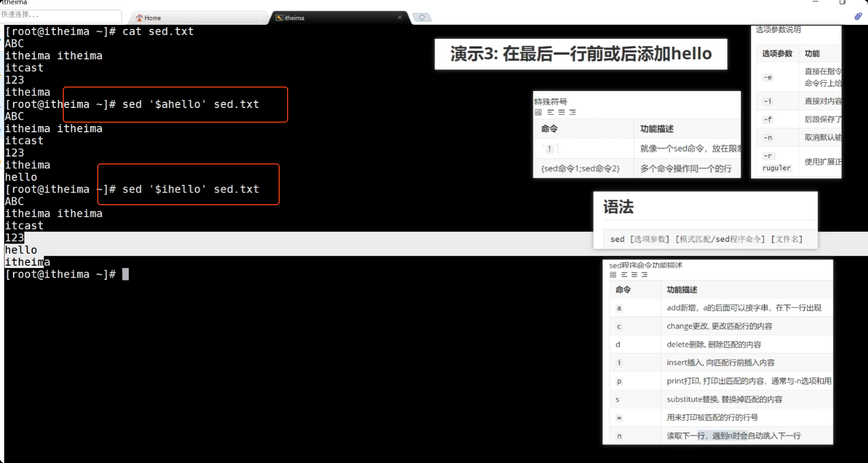Click the sed '$ihello' sed.txt command

pyautogui.click(x=190, y=189)
